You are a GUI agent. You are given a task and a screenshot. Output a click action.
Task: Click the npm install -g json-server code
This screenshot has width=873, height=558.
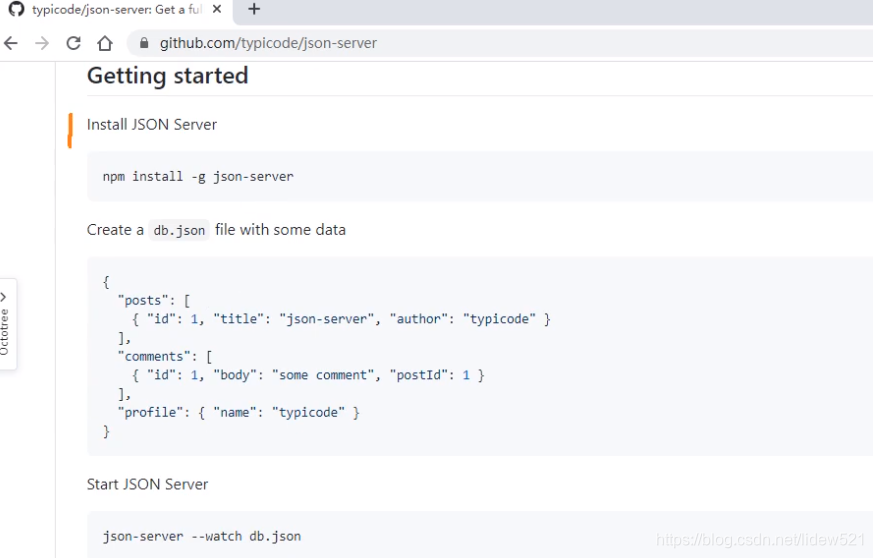tap(198, 177)
